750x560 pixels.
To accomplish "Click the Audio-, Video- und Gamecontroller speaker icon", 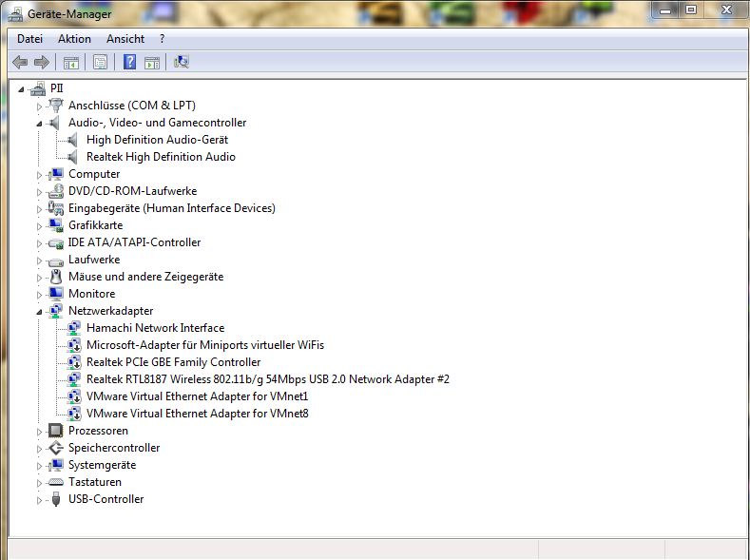I will (55, 123).
